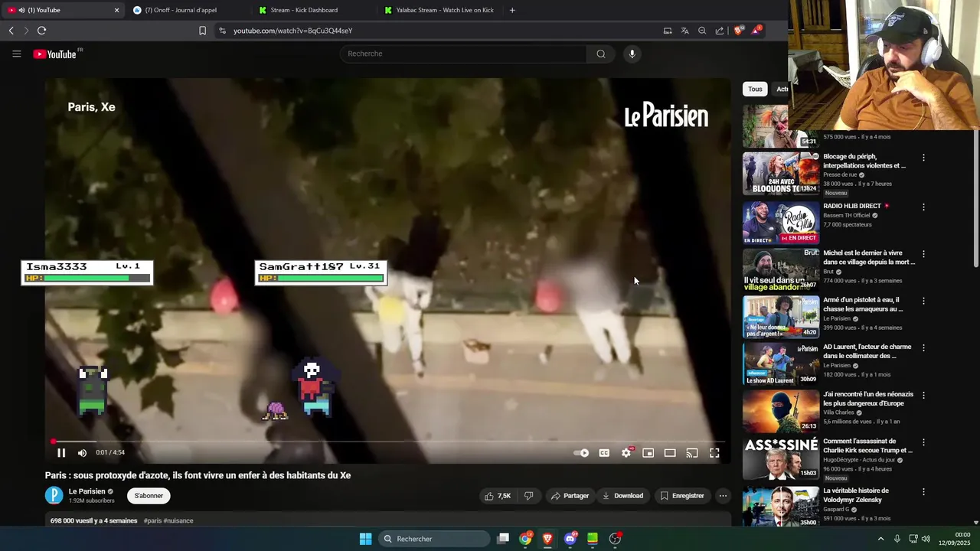Click the taskbar Rechercher search box
The width and height of the screenshot is (980, 551).
[434, 539]
